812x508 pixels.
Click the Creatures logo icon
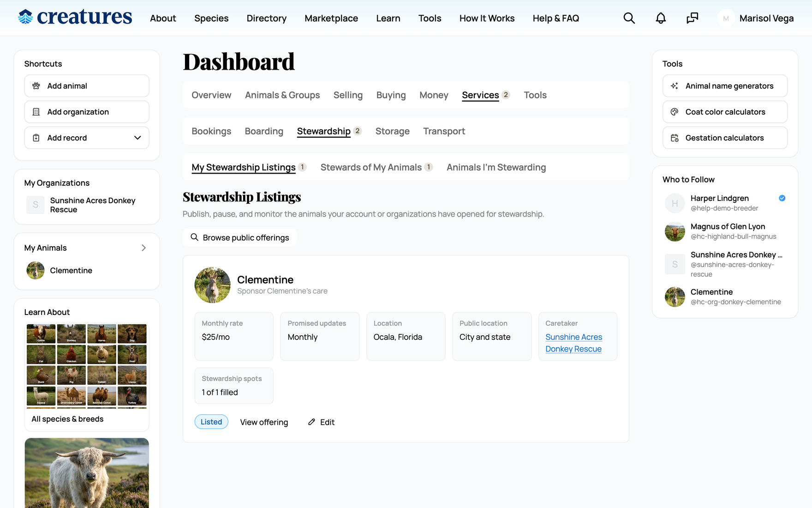pos(25,17)
